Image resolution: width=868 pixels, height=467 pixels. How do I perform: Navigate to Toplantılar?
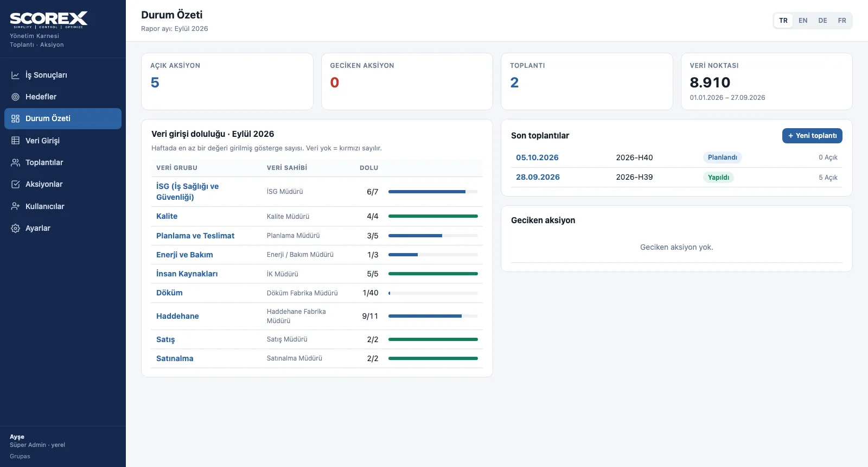63,162
